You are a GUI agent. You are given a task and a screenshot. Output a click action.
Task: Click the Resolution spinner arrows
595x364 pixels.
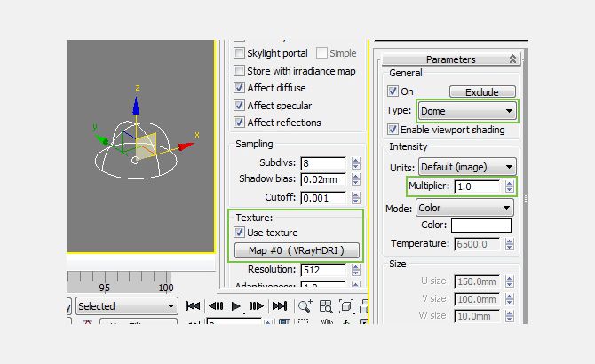[355, 270]
